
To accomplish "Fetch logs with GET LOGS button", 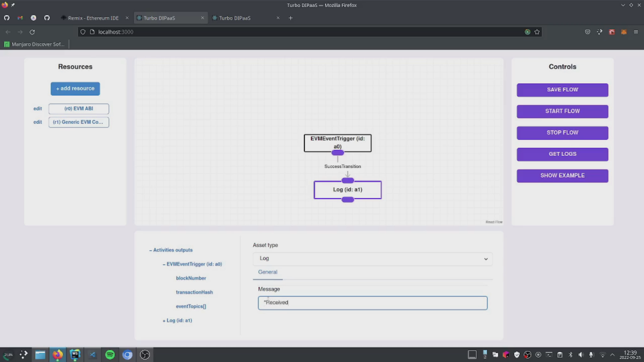I will coord(562,154).
